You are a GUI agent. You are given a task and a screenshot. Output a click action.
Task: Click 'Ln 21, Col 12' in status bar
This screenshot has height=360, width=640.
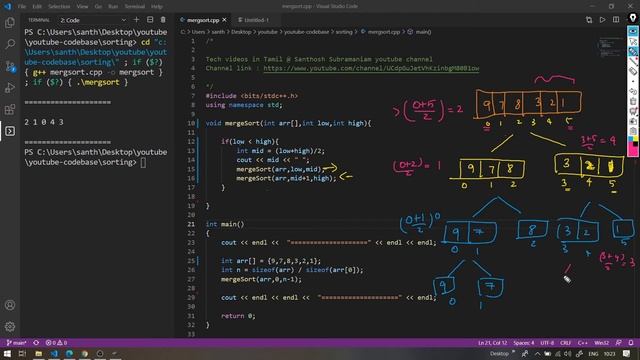[492, 342]
